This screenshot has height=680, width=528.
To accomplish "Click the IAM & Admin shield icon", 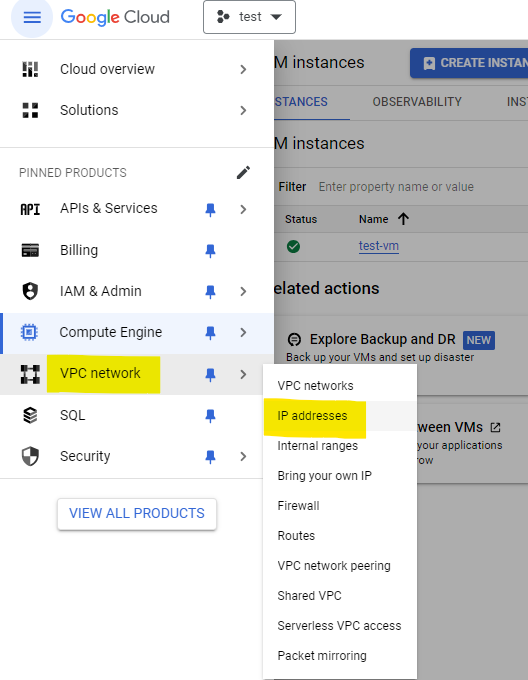I will [30, 291].
